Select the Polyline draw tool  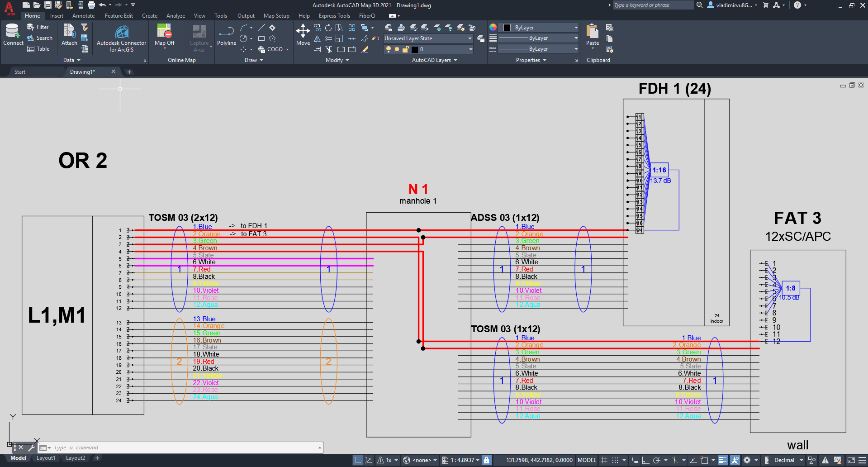click(x=226, y=34)
